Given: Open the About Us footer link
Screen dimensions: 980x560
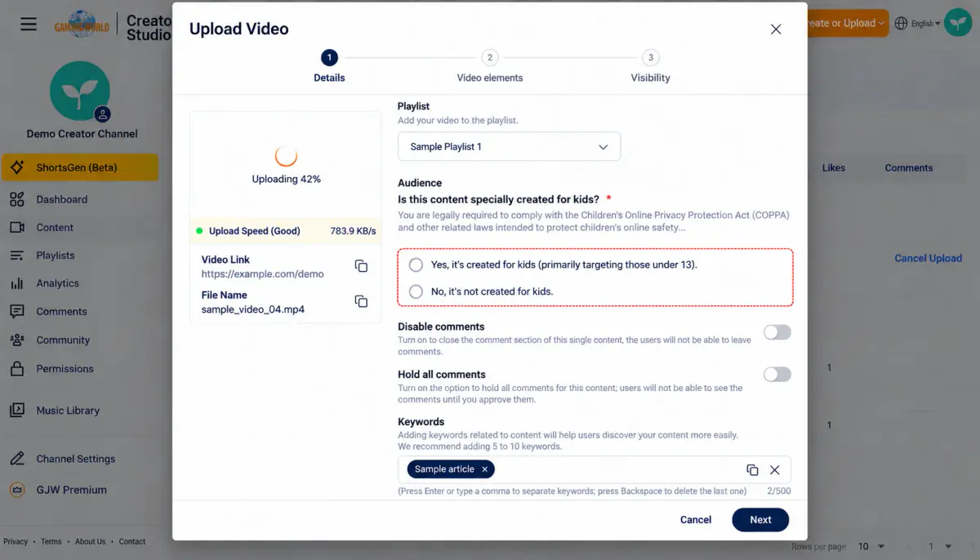Looking at the screenshot, I should 91,541.
